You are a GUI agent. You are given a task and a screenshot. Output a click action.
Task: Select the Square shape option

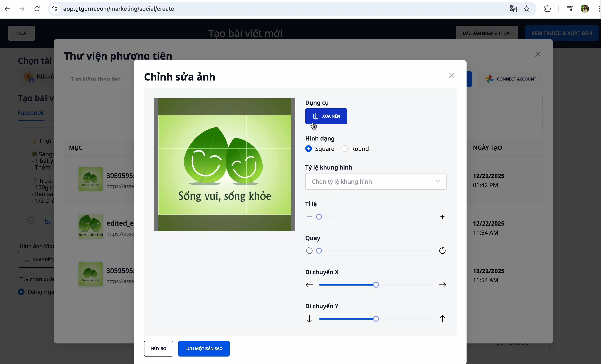click(309, 149)
